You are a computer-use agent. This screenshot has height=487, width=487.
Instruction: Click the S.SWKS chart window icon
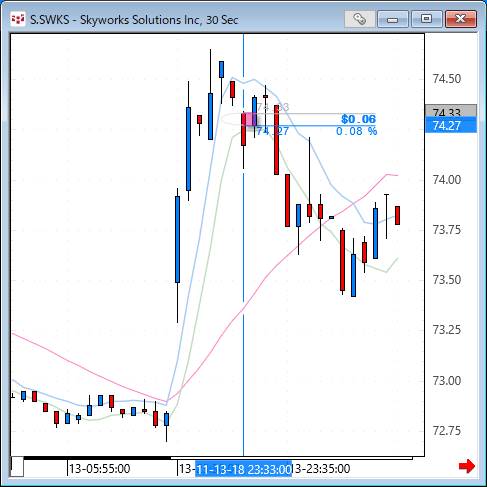tap(18, 19)
